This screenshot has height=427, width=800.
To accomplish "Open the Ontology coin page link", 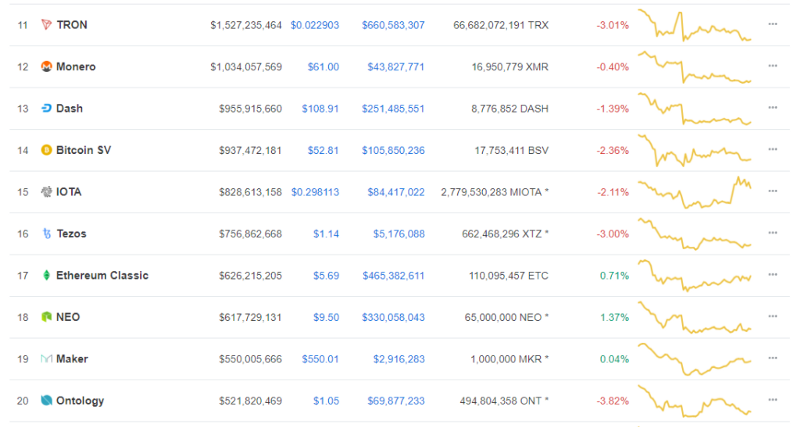I will [x=80, y=401].
